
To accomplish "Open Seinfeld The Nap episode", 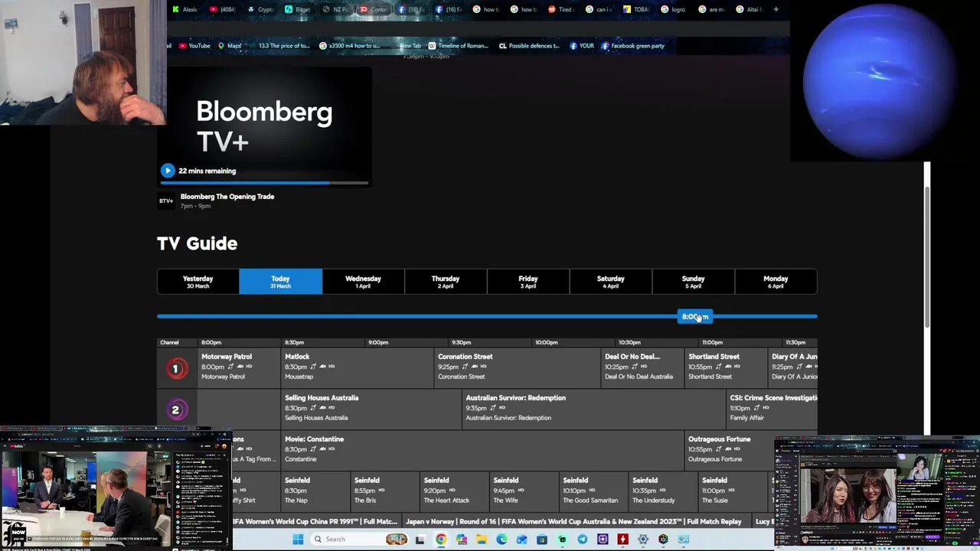I will 315,491.
